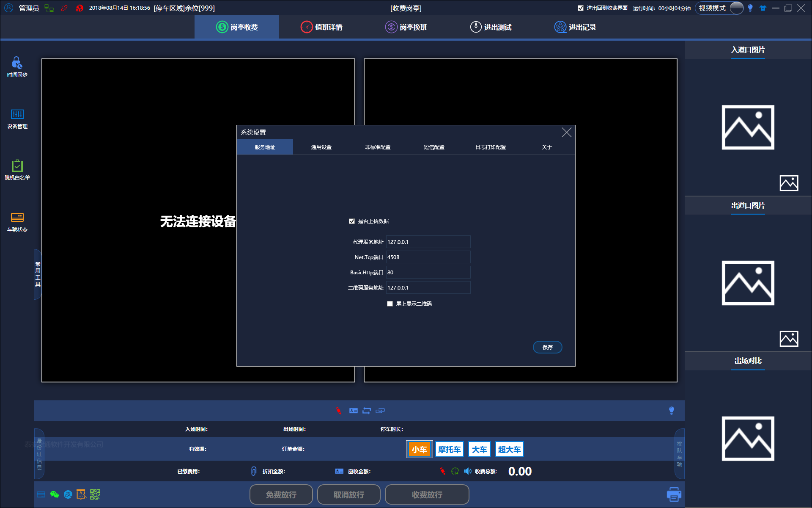Select the 摩托车 vehicle type
The image size is (812, 508).
(450, 449)
